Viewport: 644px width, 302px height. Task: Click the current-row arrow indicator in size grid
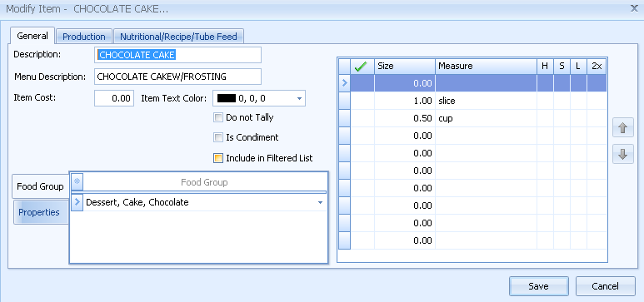(344, 83)
